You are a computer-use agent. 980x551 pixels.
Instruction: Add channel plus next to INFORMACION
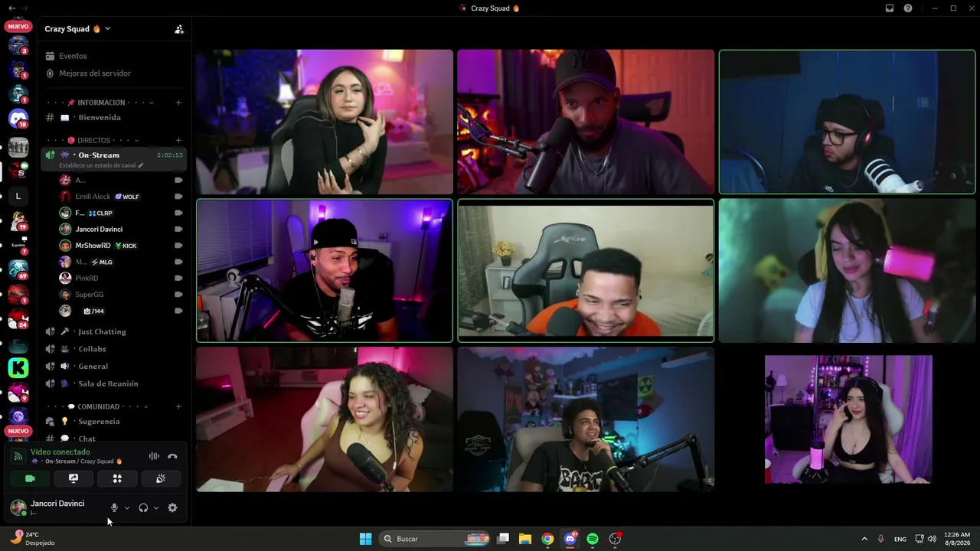coord(178,103)
